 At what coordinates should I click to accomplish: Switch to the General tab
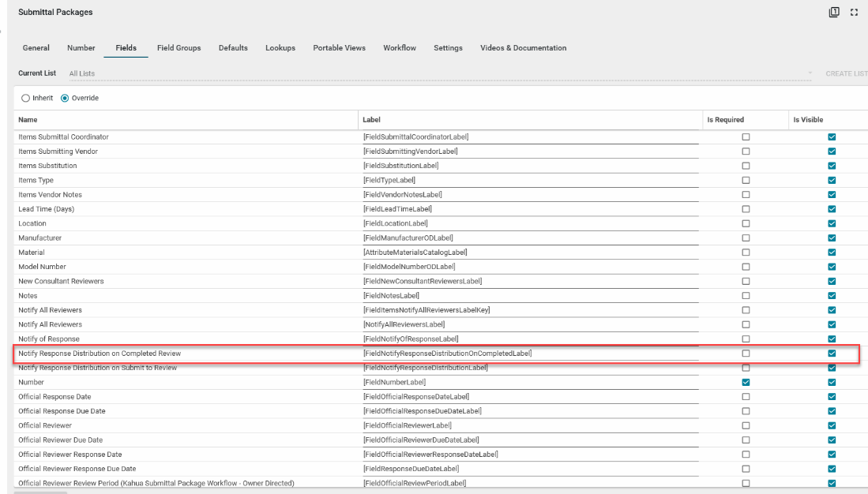[36, 48]
